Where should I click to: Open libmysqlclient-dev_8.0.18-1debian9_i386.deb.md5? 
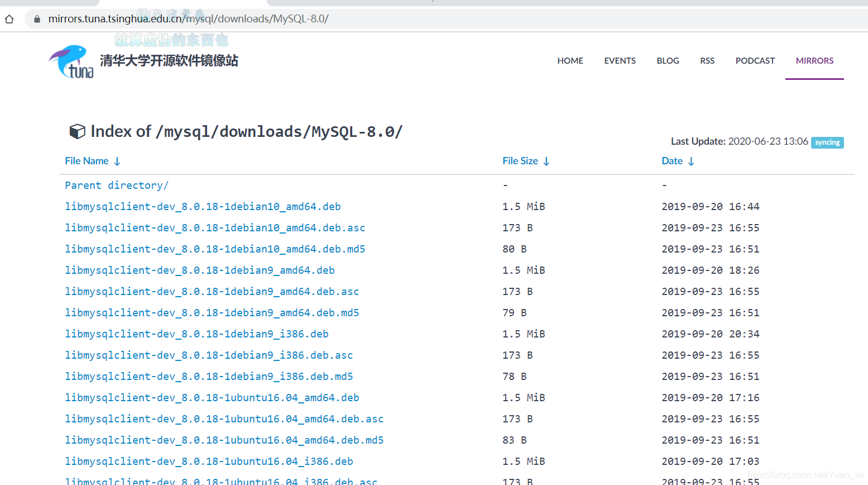[x=209, y=377]
